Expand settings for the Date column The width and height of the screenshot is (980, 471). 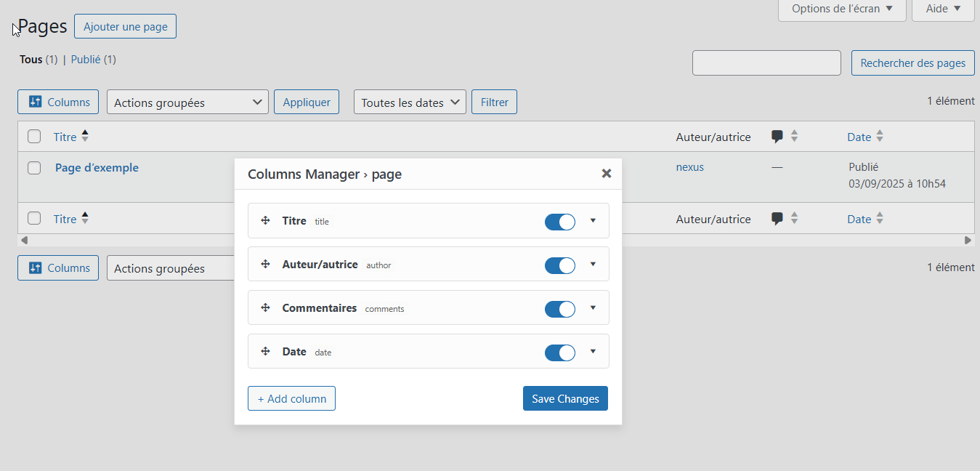pyautogui.click(x=593, y=351)
